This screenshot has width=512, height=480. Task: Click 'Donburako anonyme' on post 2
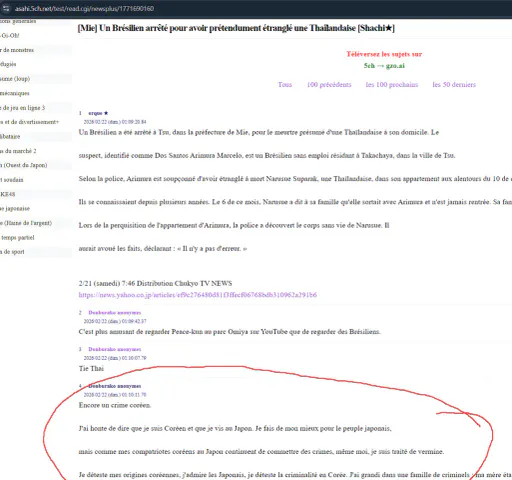115,313
